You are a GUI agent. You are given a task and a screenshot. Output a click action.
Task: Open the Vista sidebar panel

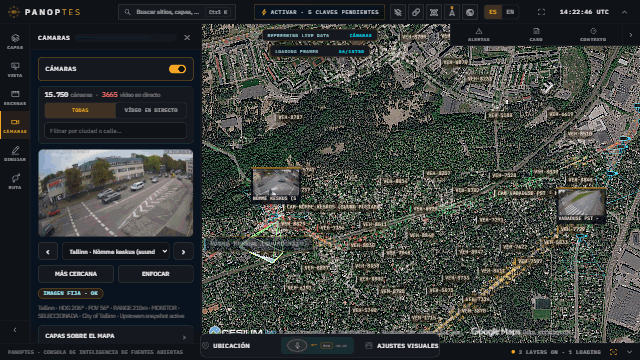(x=15, y=70)
